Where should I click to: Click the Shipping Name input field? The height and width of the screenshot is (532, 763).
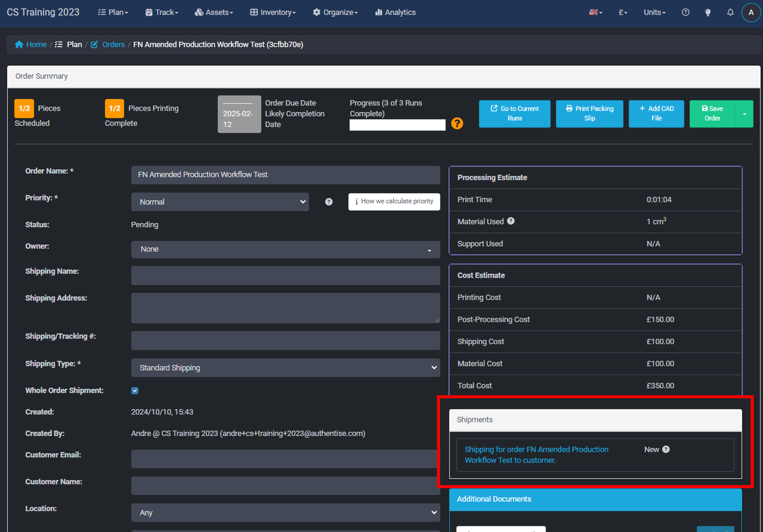tap(285, 275)
